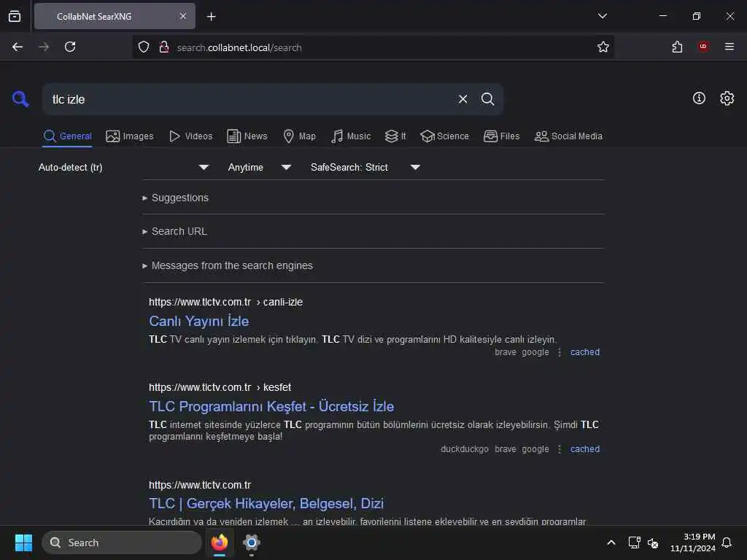Go back with the browser back arrow
The width and height of the screenshot is (747, 560).
point(18,47)
